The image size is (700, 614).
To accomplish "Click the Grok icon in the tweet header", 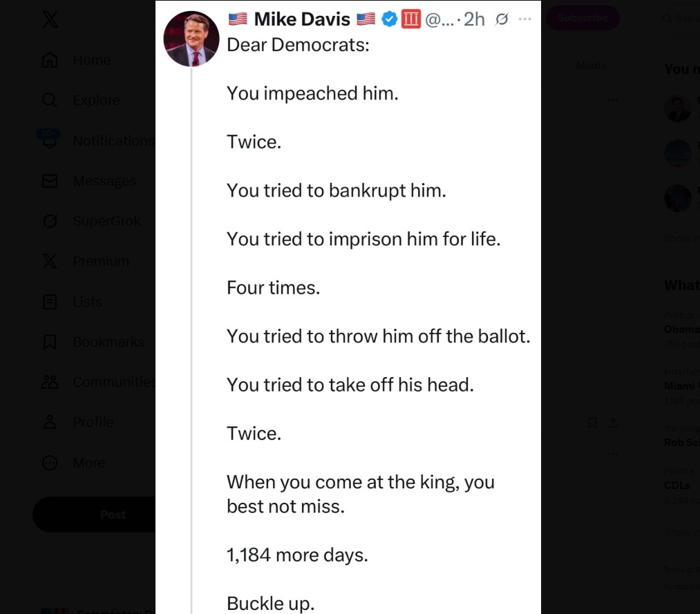I will (x=502, y=19).
